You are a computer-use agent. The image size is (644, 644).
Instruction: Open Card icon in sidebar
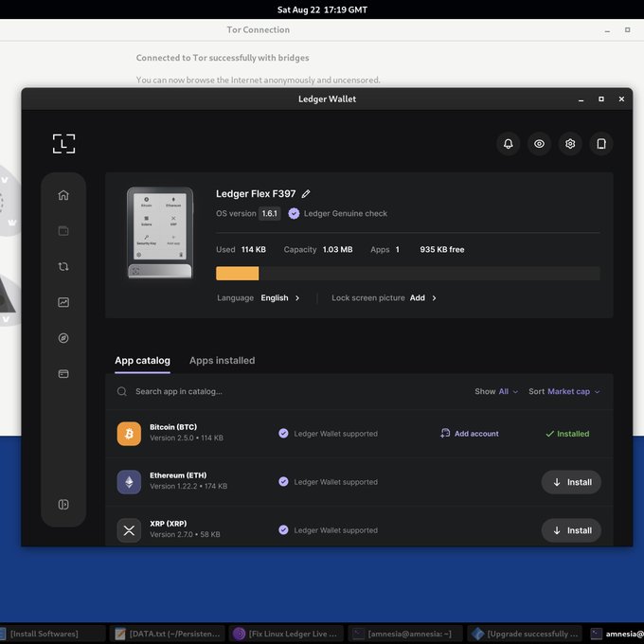[63, 374]
